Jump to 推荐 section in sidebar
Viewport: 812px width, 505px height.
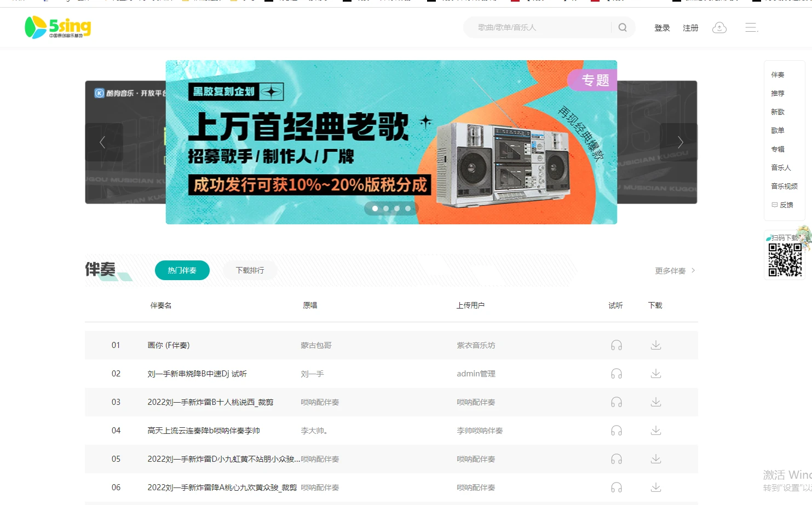point(778,94)
